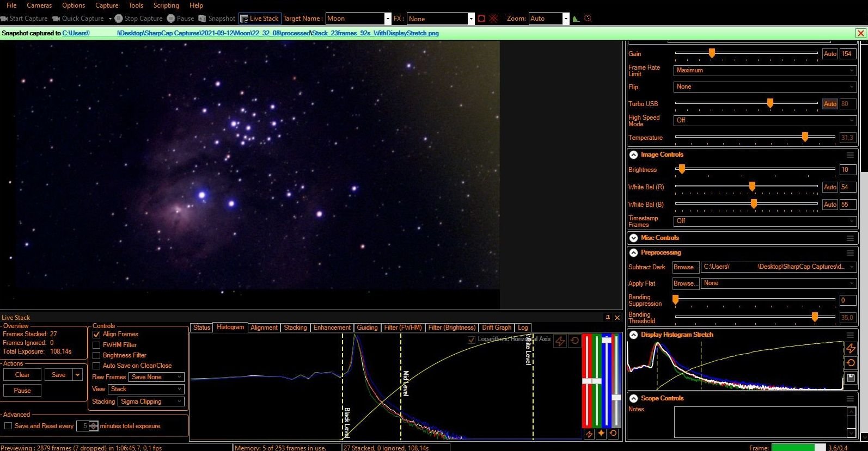Click reset color icon under RGB sliders

click(613, 434)
